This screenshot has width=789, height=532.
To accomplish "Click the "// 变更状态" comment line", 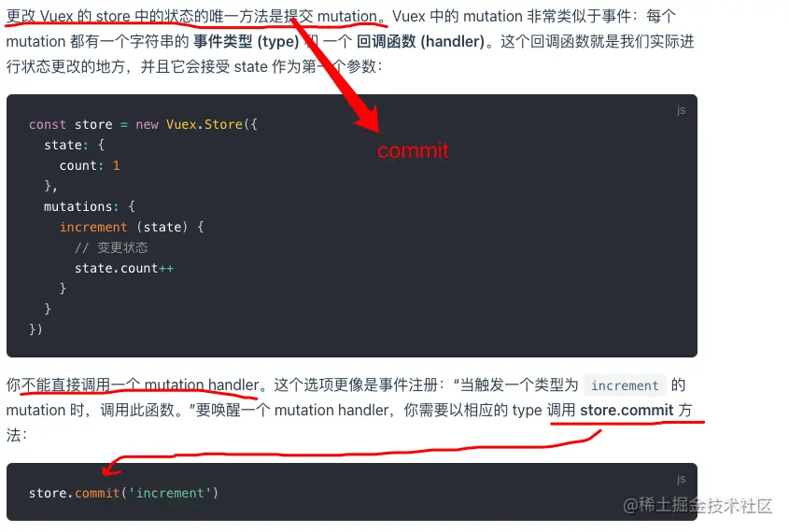I will coord(111,247).
